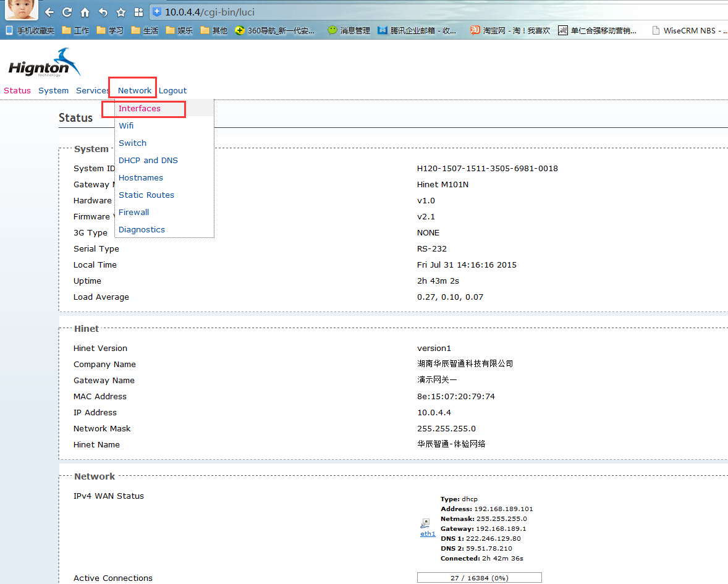Viewport: 728px width, 584px height.
Task: Choose Firewall in the Network menu
Action: pyautogui.click(x=133, y=212)
